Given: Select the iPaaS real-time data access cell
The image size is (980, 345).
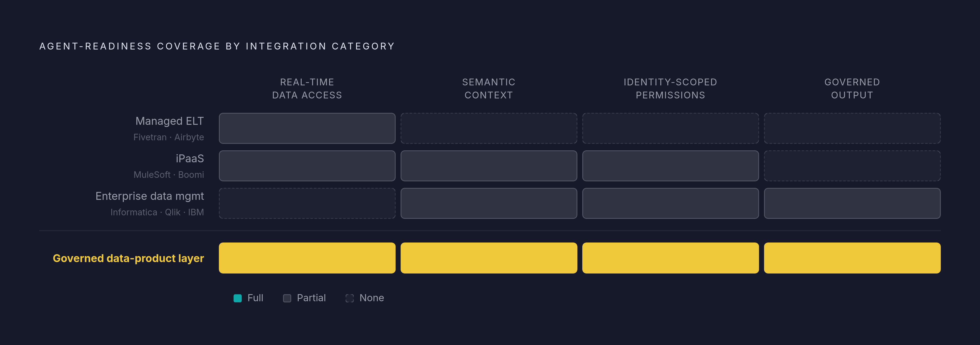Looking at the screenshot, I should pos(307,166).
